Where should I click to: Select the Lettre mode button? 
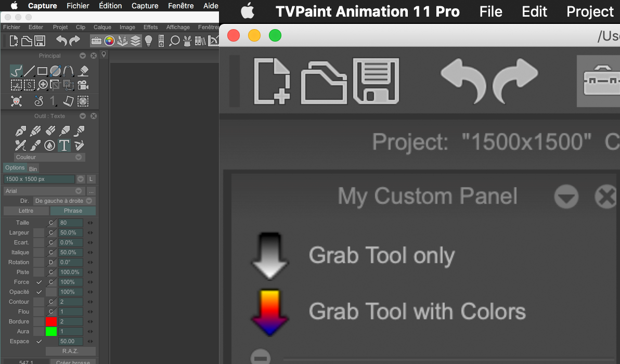click(x=26, y=211)
